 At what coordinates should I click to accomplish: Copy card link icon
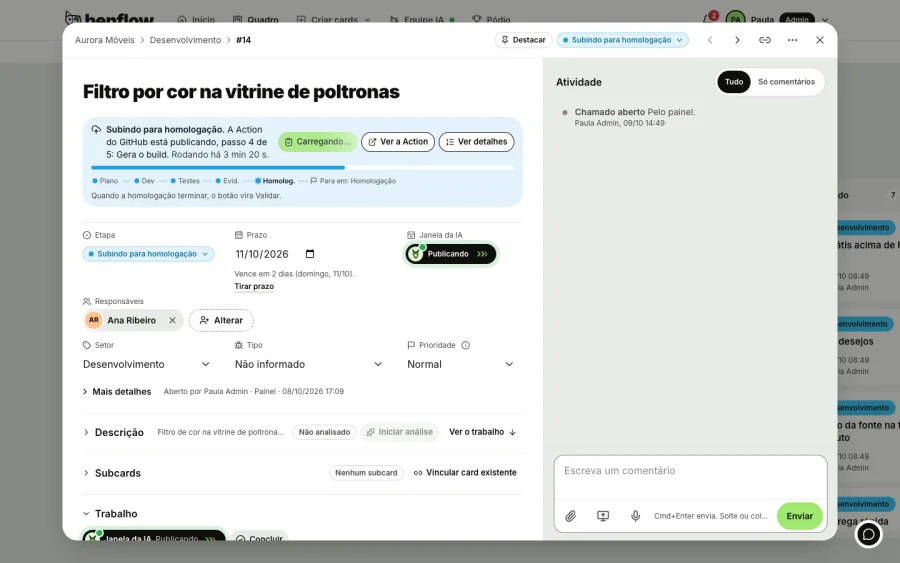point(765,40)
